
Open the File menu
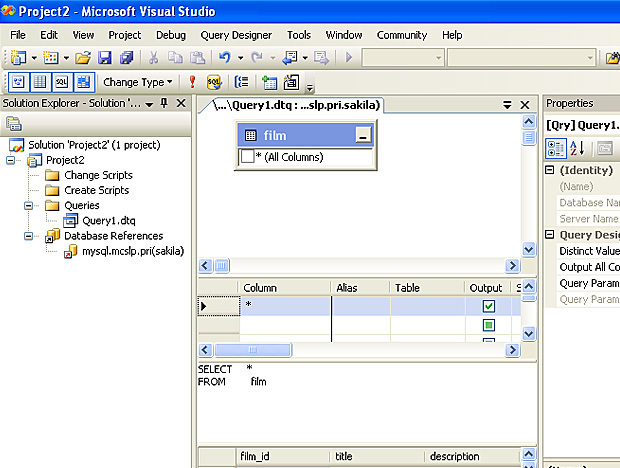point(18,35)
